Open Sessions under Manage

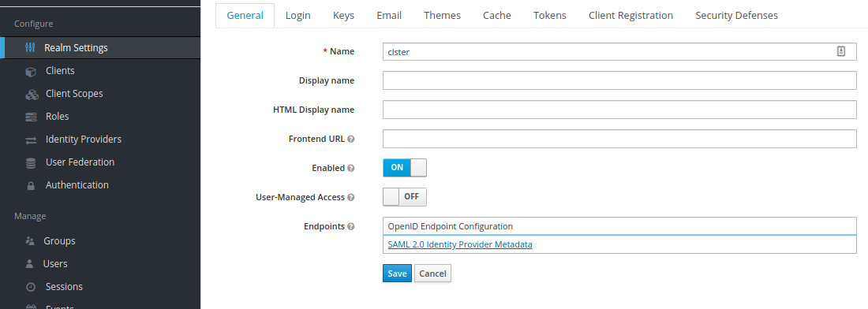coord(64,287)
